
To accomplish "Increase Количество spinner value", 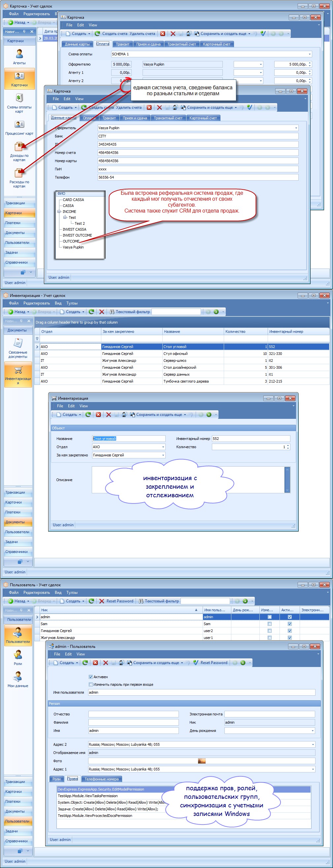I will coord(288,446).
